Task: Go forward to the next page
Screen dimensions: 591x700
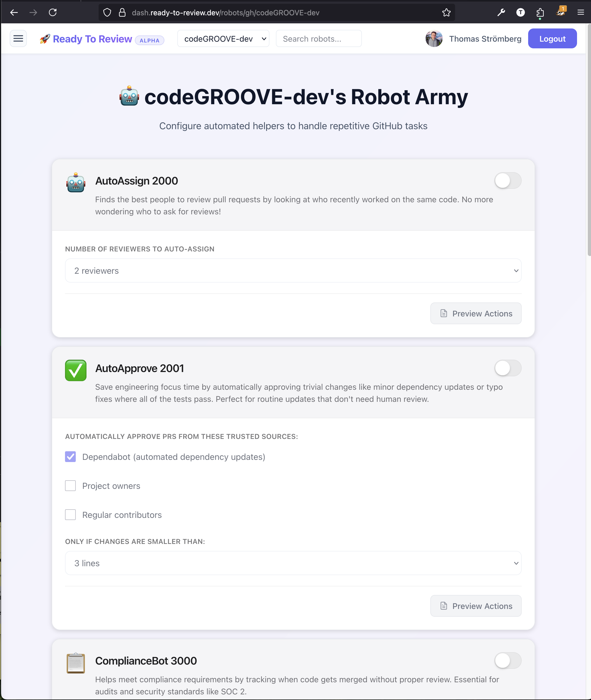Action: pyautogui.click(x=33, y=13)
